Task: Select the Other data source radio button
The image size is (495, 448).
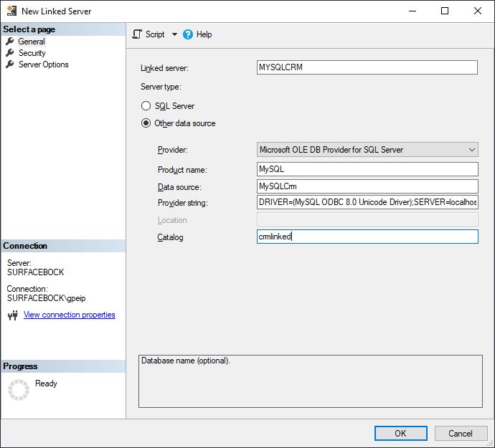Action: [146, 123]
